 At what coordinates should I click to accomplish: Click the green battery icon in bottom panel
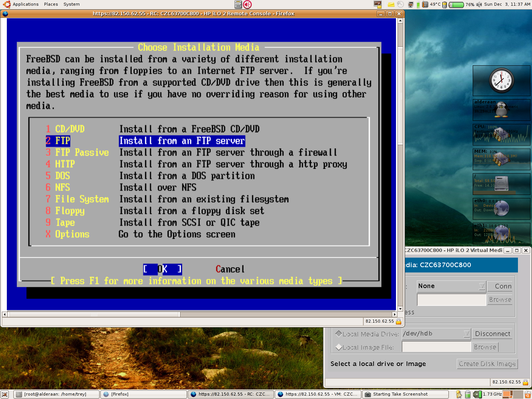468,394
